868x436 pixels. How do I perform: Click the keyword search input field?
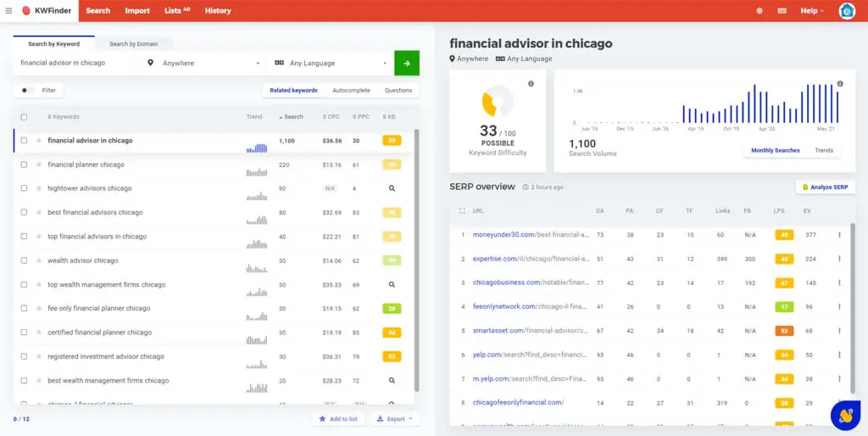pyautogui.click(x=78, y=63)
